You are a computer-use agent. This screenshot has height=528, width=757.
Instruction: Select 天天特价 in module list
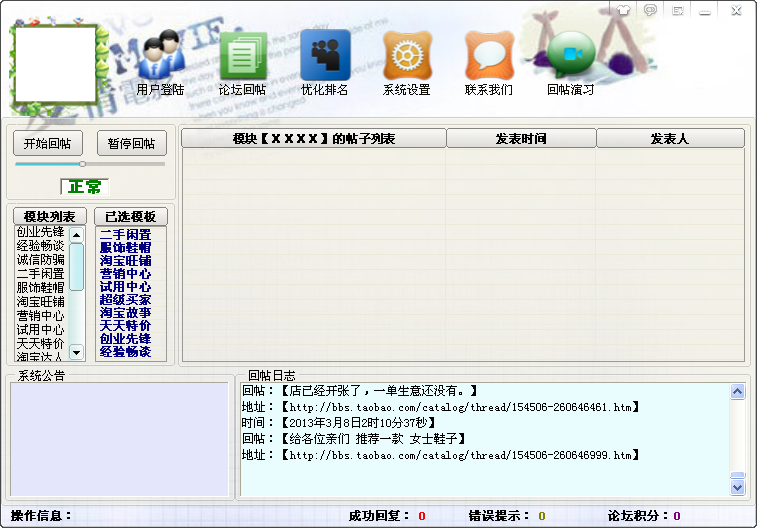click(x=41, y=344)
